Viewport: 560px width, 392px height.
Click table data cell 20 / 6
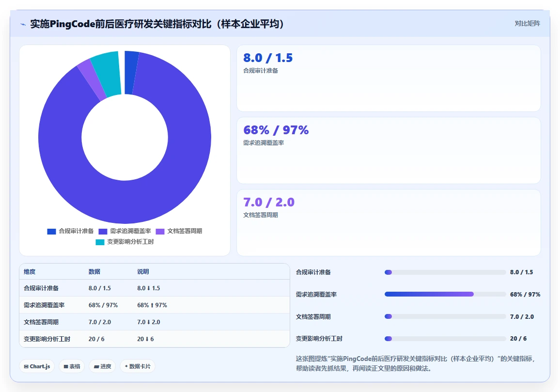[96, 339]
